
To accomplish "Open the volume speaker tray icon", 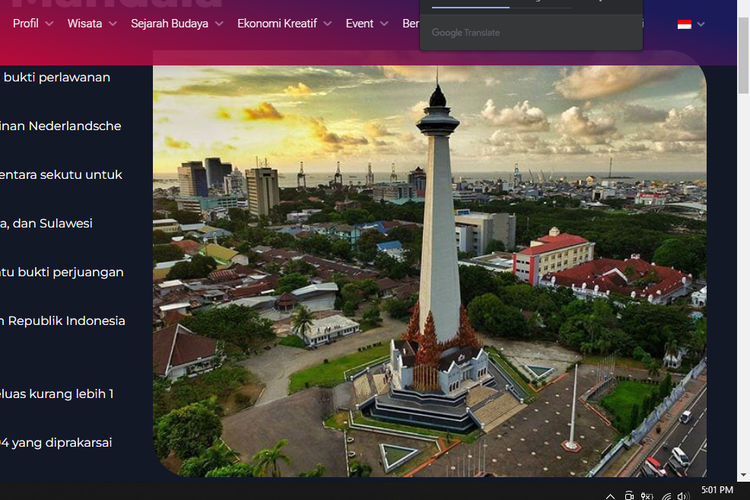I will pos(684,496).
